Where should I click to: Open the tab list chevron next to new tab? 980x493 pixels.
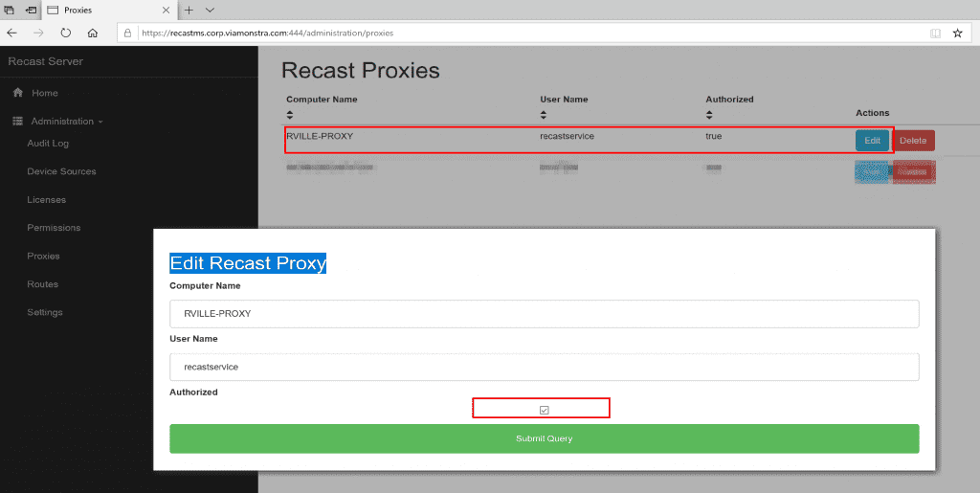(211, 10)
